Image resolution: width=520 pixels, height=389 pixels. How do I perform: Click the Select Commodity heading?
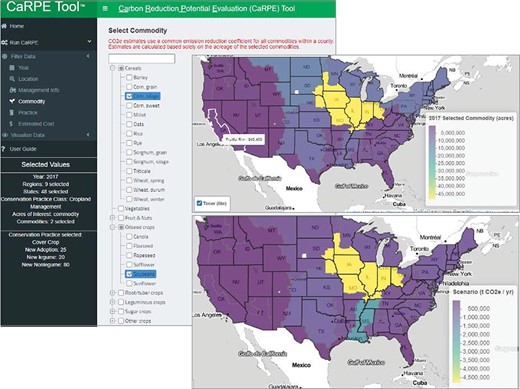coord(137,30)
